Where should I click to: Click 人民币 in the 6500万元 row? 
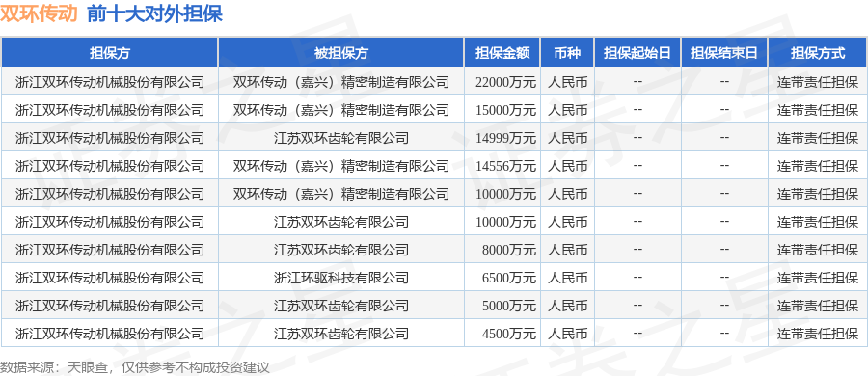point(567,278)
